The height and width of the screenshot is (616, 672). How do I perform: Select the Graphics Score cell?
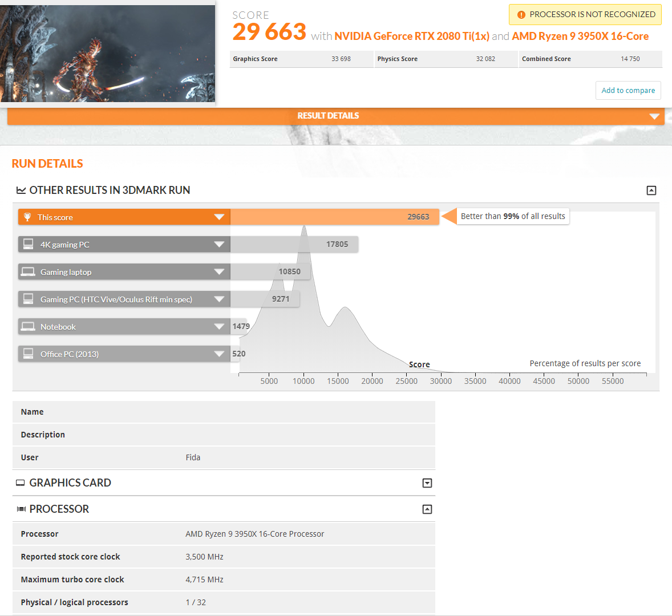pos(301,59)
